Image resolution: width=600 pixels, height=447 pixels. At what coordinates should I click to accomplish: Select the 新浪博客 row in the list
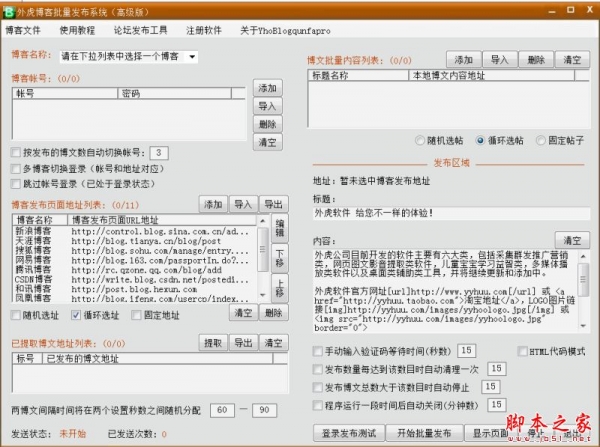(134, 231)
